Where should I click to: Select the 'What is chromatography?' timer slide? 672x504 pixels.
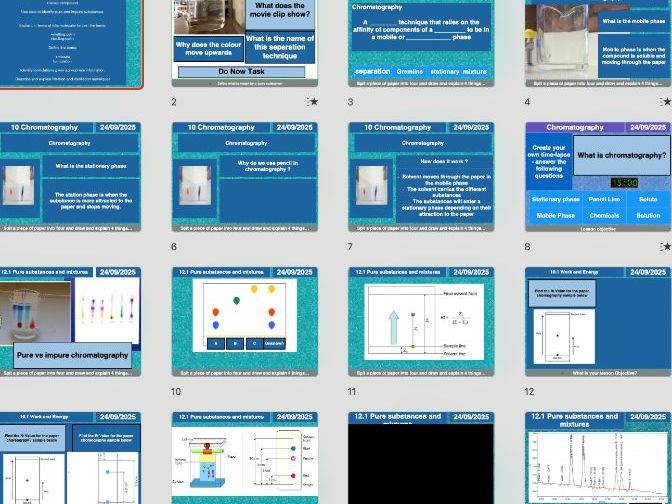(x=598, y=177)
